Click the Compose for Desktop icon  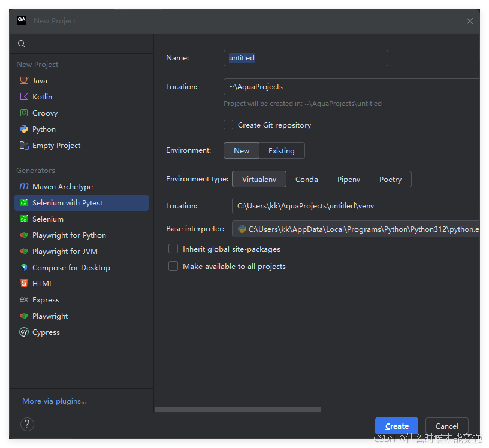(x=24, y=268)
